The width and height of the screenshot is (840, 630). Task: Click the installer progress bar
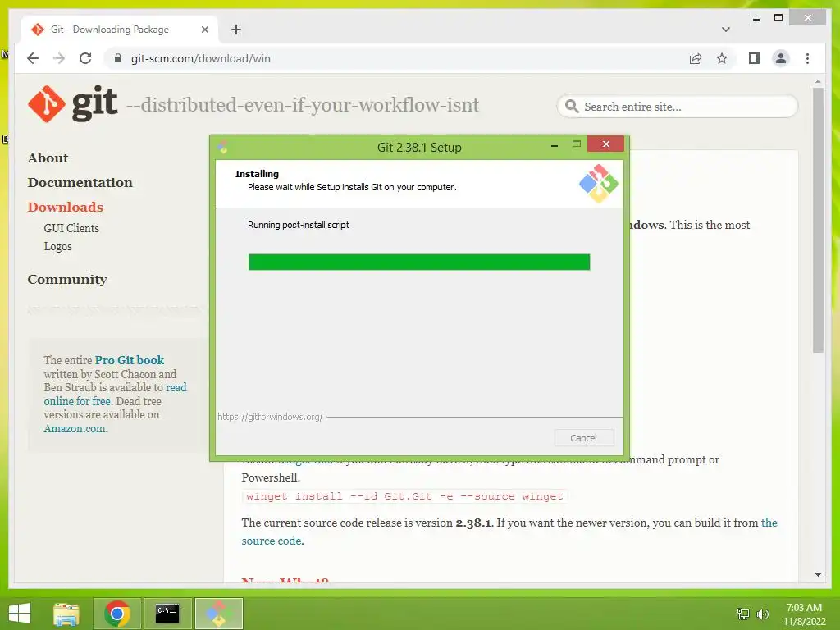coord(419,262)
